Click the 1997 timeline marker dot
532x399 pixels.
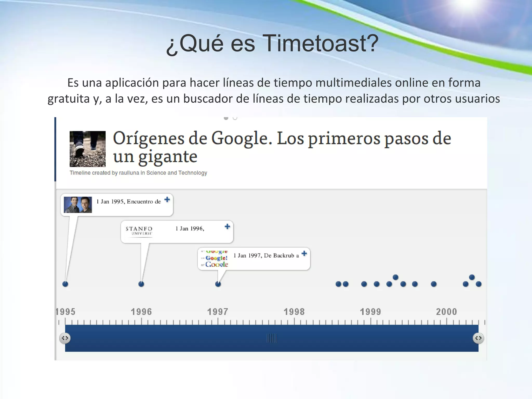pos(218,284)
